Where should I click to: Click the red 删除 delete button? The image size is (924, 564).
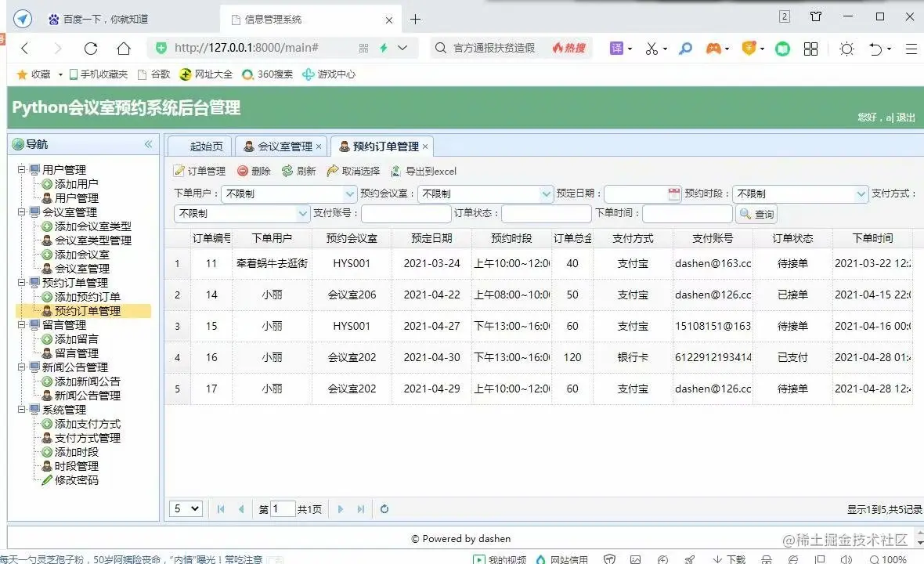(x=254, y=171)
